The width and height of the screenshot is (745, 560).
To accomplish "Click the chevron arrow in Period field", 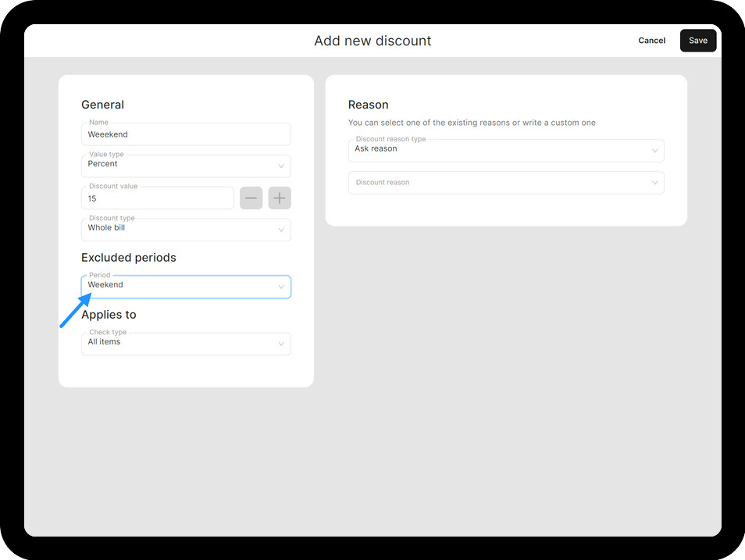I will [281, 287].
